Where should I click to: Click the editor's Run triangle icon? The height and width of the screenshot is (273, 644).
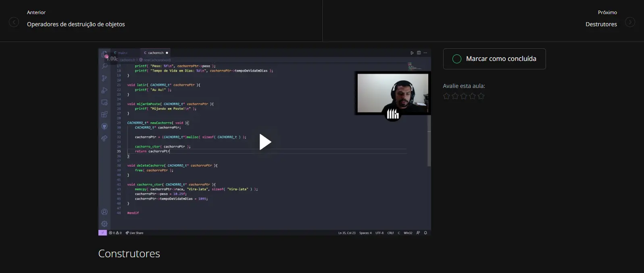(412, 53)
